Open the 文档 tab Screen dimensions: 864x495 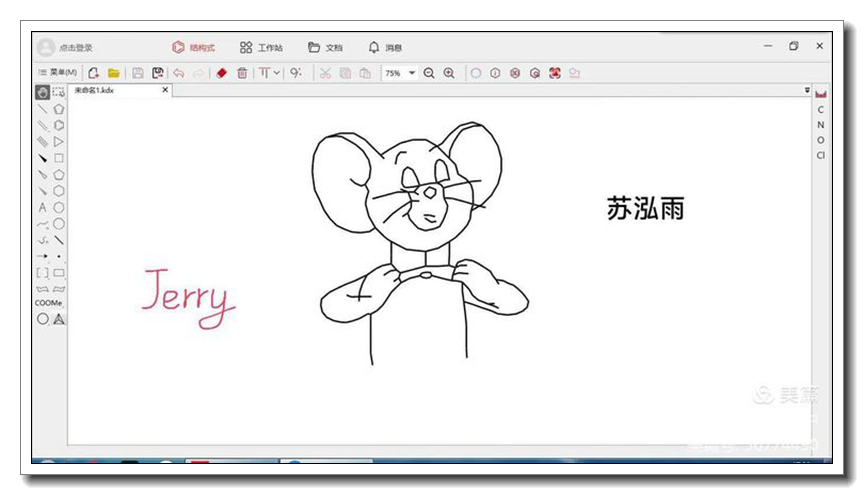(x=325, y=47)
